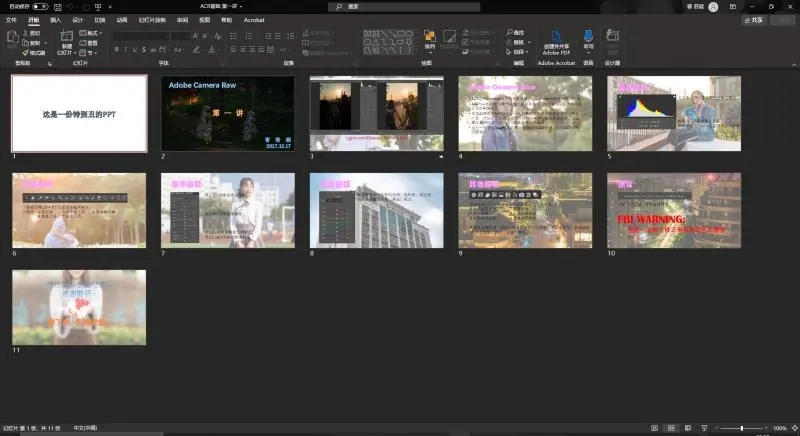Viewport: 800px width, 436px height.
Task: Switch to the 视图 (View) tab
Action: (205, 20)
